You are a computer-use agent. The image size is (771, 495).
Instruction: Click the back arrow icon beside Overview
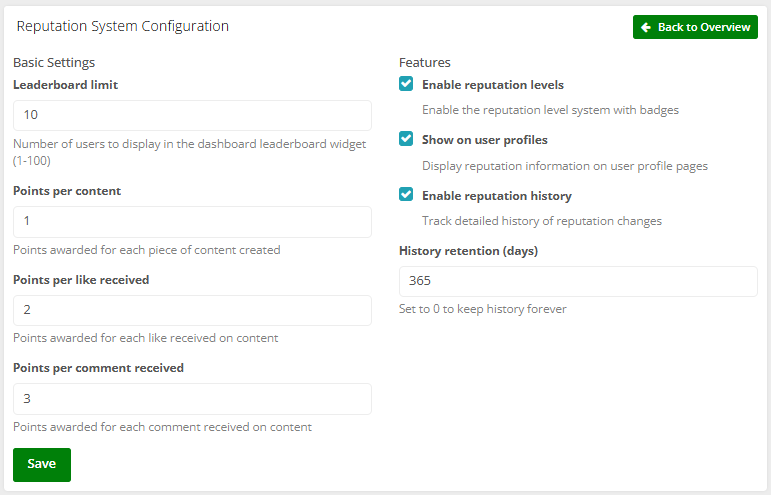pos(647,27)
